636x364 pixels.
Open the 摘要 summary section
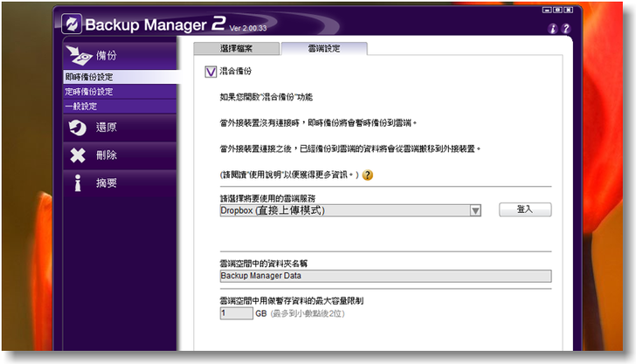pos(120,182)
